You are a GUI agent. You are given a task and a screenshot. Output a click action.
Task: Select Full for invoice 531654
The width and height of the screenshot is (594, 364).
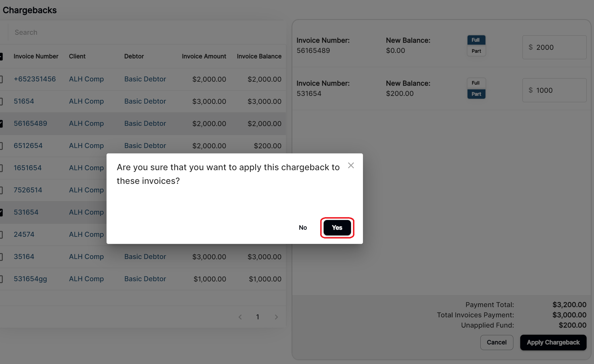pyautogui.click(x=476, y=83)
